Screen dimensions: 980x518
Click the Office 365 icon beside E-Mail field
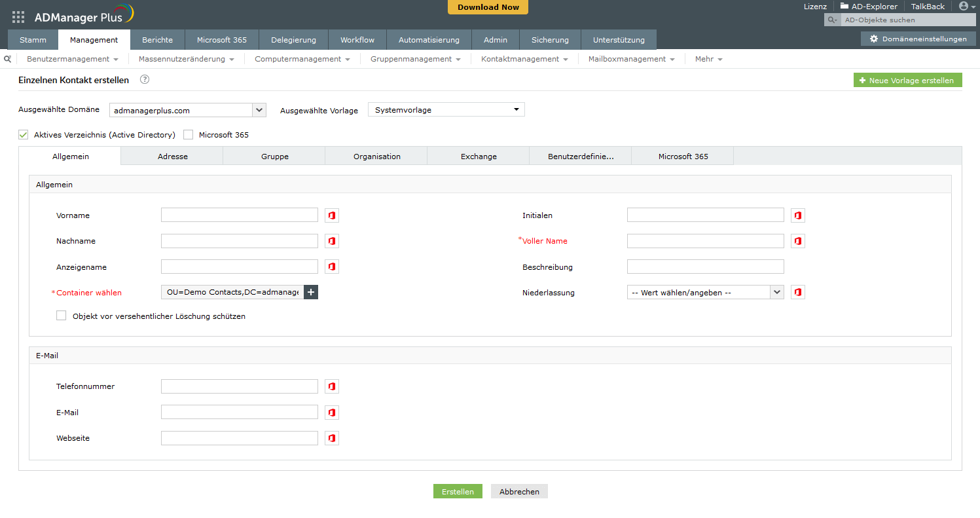332,413
